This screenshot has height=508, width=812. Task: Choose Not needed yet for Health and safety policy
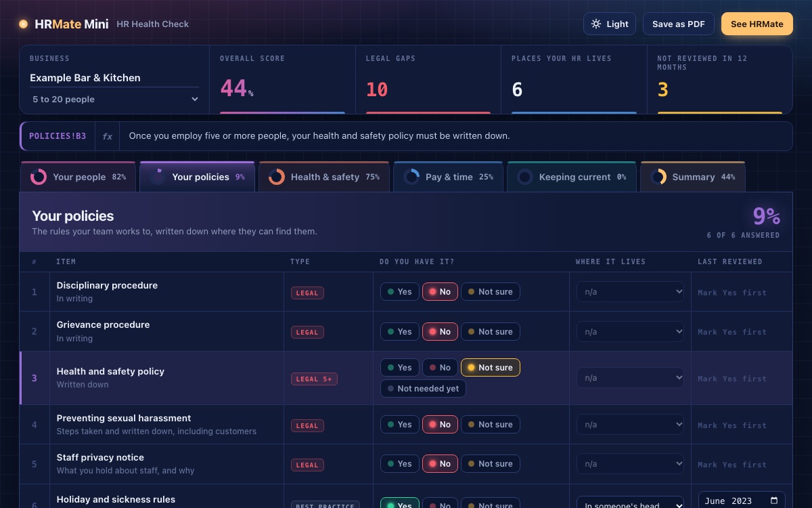(x=423, y=389)
